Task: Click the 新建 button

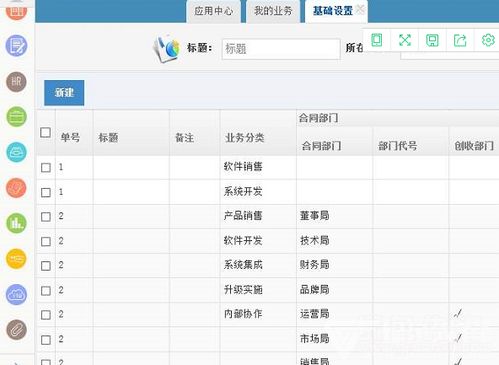Action: coord(64,93)
